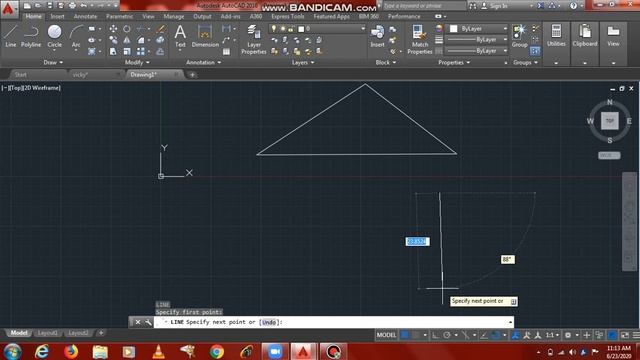640x360 pixels.
Task: Select the Polyline tool
Action: coord(31,36)
